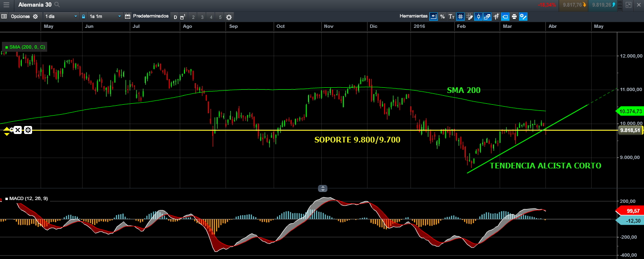The height and width of the screenshot is (259, 644).
Task: Click the green SMA color square
Action: [7, 47]
